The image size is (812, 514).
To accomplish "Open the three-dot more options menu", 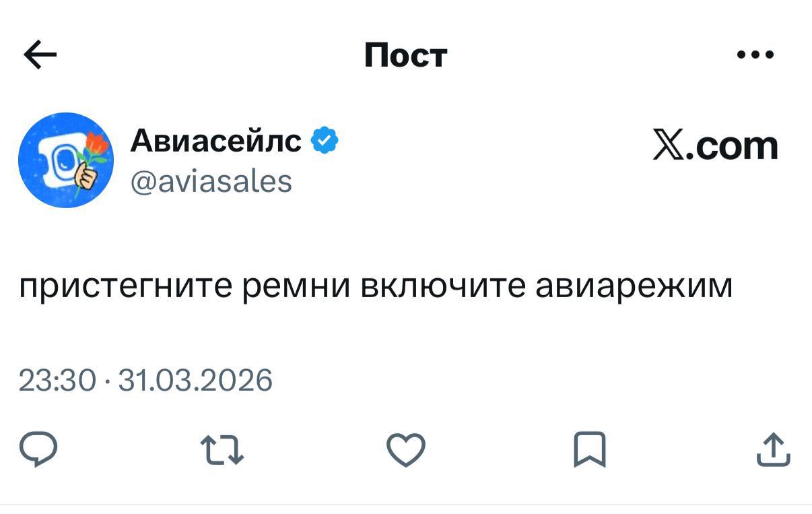I will point(755,55).
